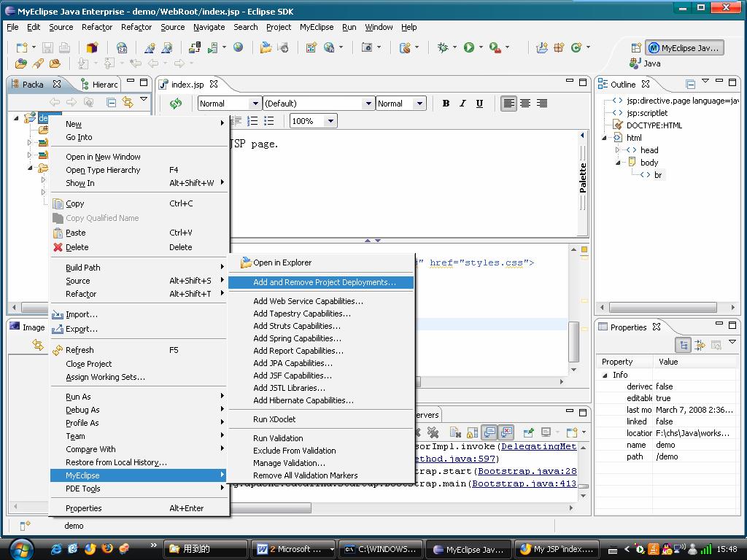Toggle bold formatting in the JSP editor
747x560 pixels.
coord(446,104)
